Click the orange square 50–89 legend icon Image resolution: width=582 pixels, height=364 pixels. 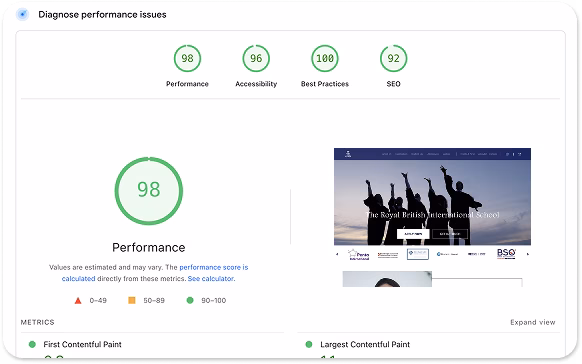click(x=132, y=300)
